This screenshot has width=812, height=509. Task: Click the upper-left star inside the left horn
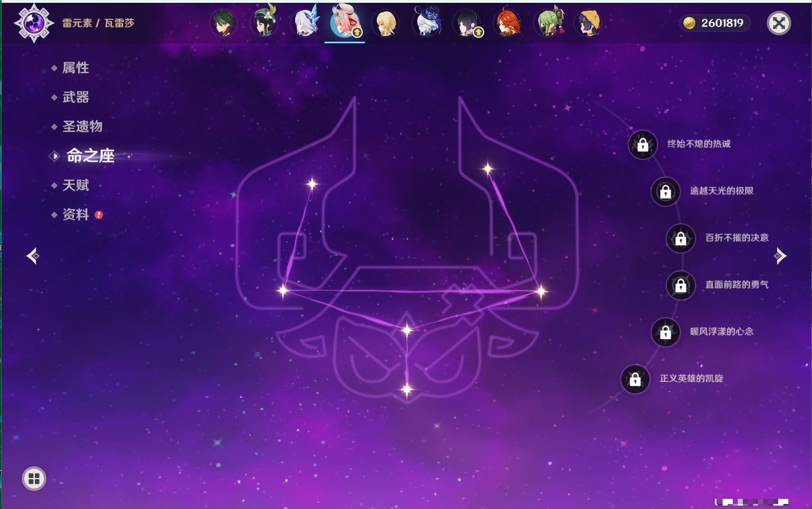[312, 183]
